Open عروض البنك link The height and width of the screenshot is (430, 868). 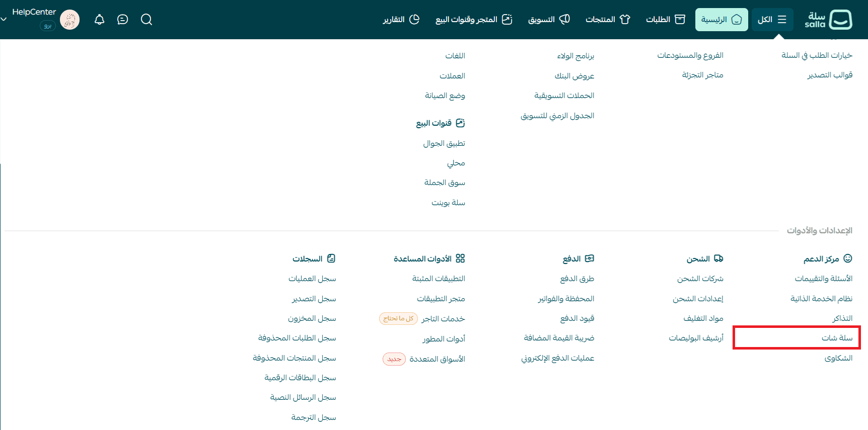(574, 76)
